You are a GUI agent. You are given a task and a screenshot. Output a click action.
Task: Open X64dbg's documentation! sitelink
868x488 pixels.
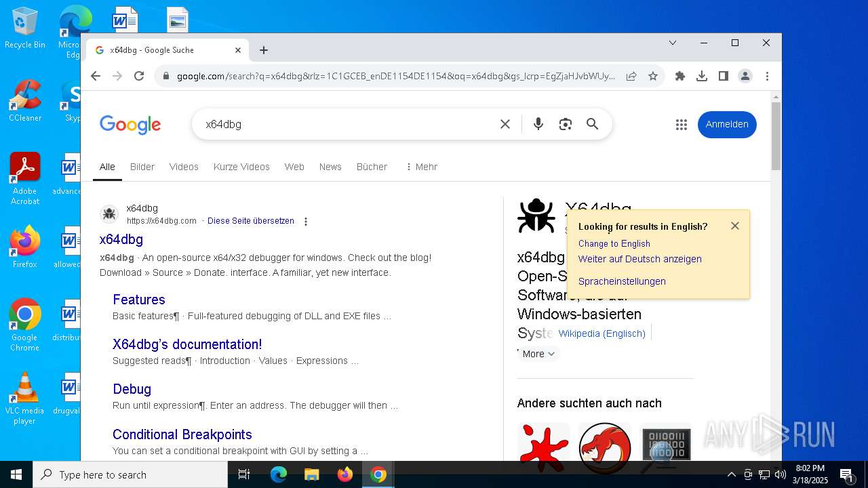(x=187, y=344)
